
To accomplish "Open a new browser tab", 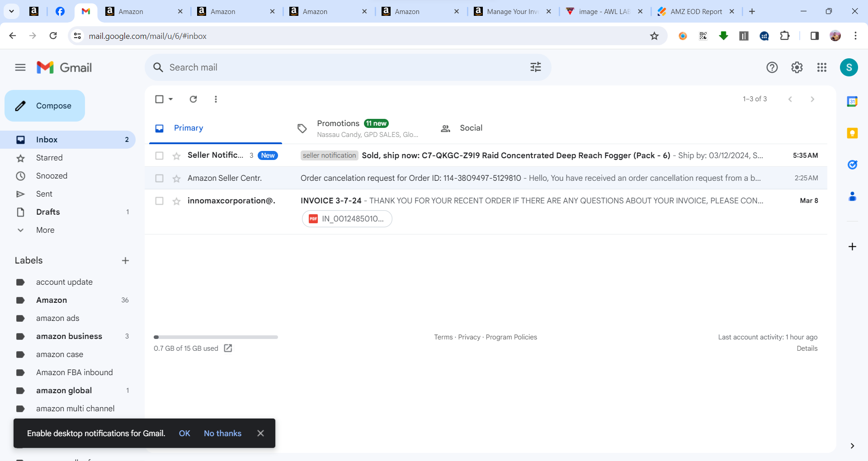I will coord(752,11).
